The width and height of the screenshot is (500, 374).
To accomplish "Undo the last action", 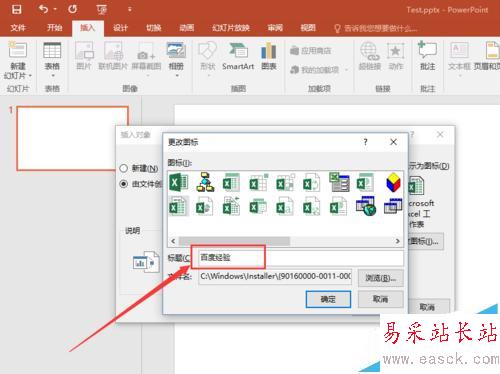I will click(x=43, y=9).
